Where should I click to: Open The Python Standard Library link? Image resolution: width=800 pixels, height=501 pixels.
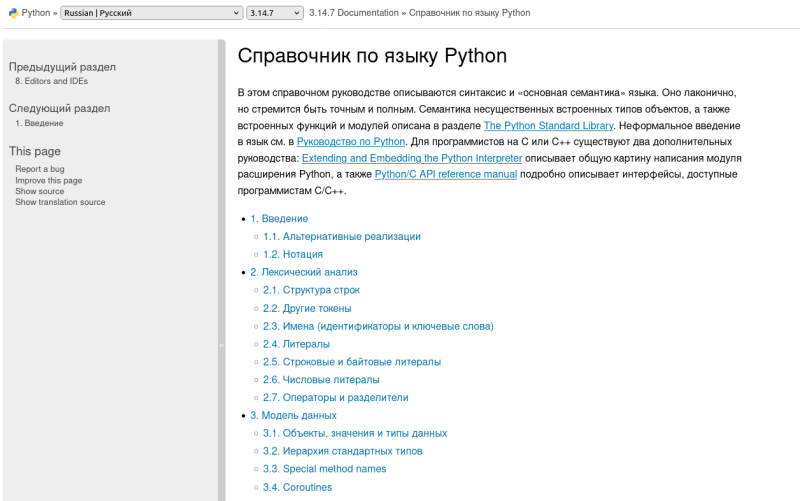click(x=548, y=126)
